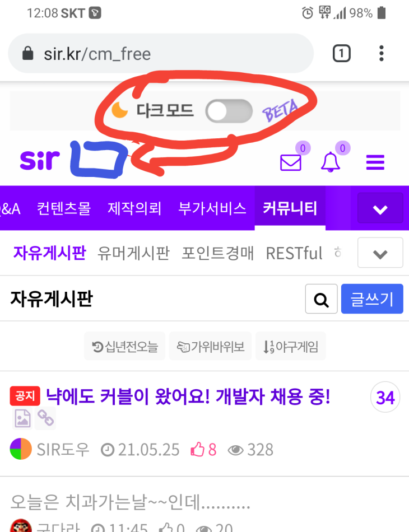Click the sir.kr/cm_free address bar

(161, 54)
